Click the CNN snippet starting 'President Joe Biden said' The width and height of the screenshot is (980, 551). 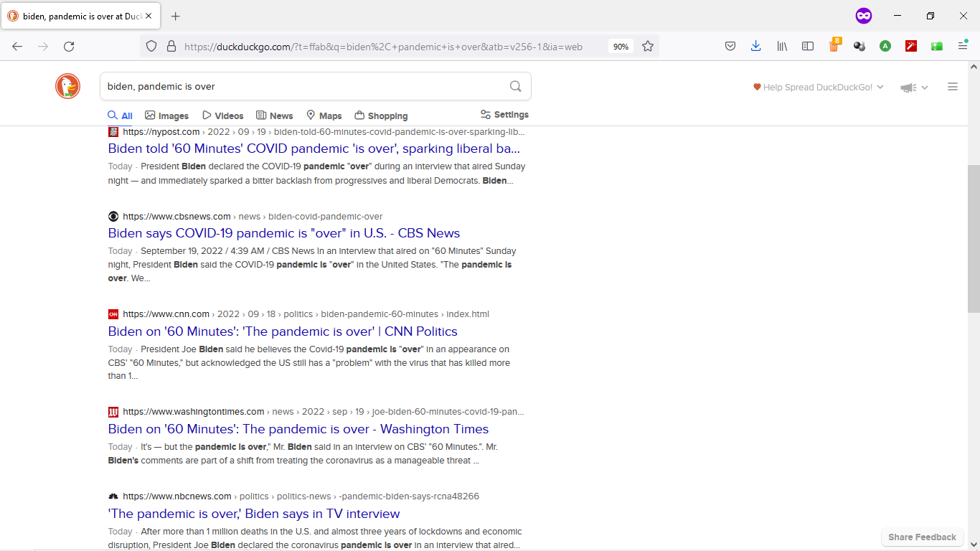click(309, 362)
